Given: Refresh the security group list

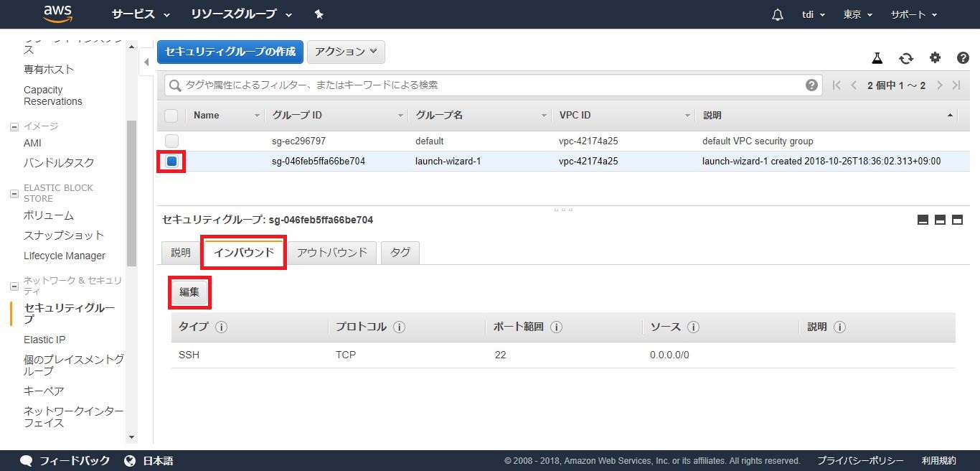Looking at the screenshot, I should click(x=906, y=58).
